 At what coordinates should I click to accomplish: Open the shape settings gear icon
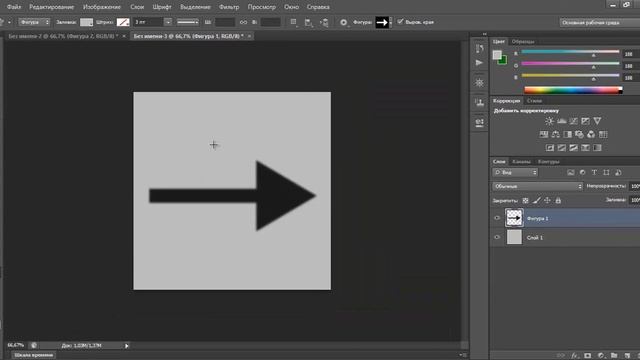pyautogui.click(x=344, y=22)
